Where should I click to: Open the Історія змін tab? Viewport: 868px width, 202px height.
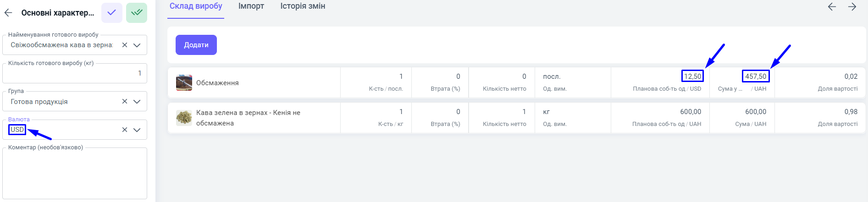[303, 6]
